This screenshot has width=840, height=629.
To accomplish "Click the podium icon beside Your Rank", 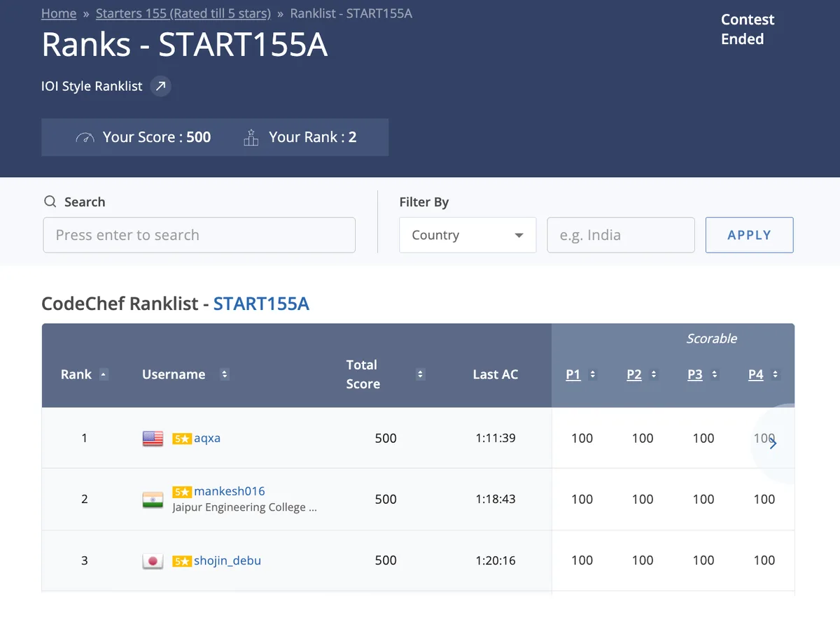I will point(251,137).
